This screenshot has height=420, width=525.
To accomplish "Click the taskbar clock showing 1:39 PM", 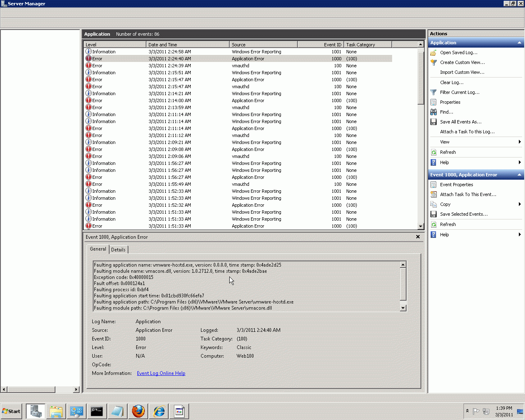I will coord(504,411).
